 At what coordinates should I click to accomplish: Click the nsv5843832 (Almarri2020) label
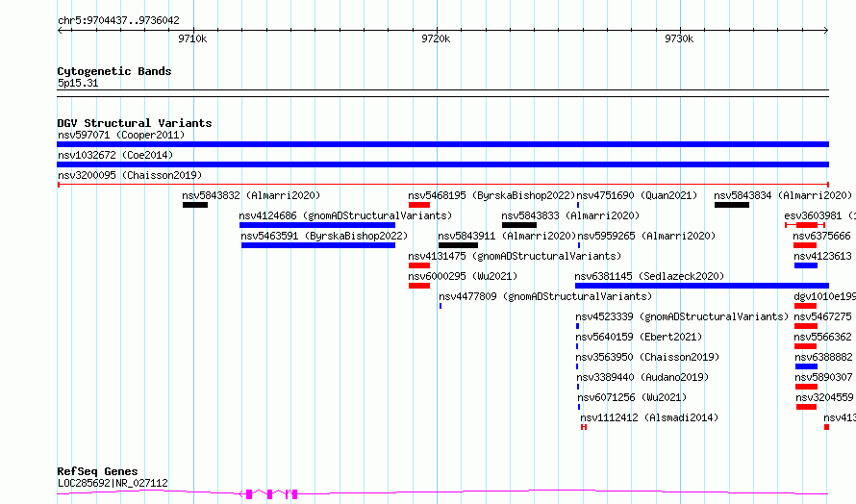tap(251, 195)
